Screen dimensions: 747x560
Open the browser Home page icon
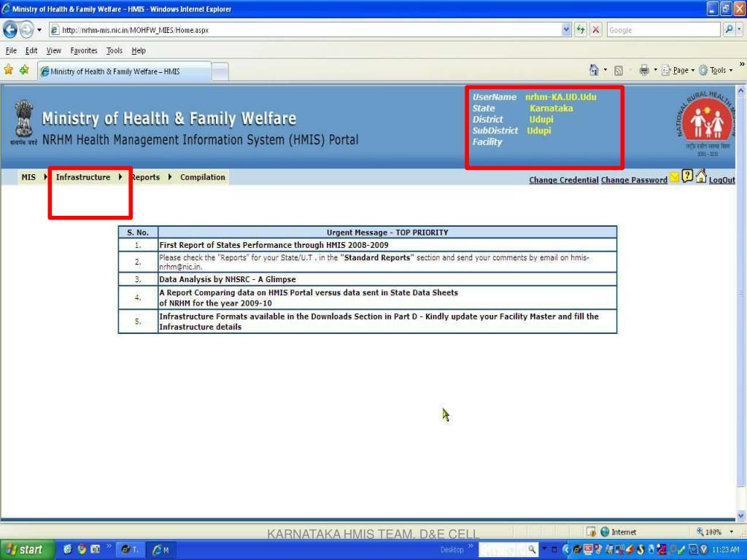point(594,70)
